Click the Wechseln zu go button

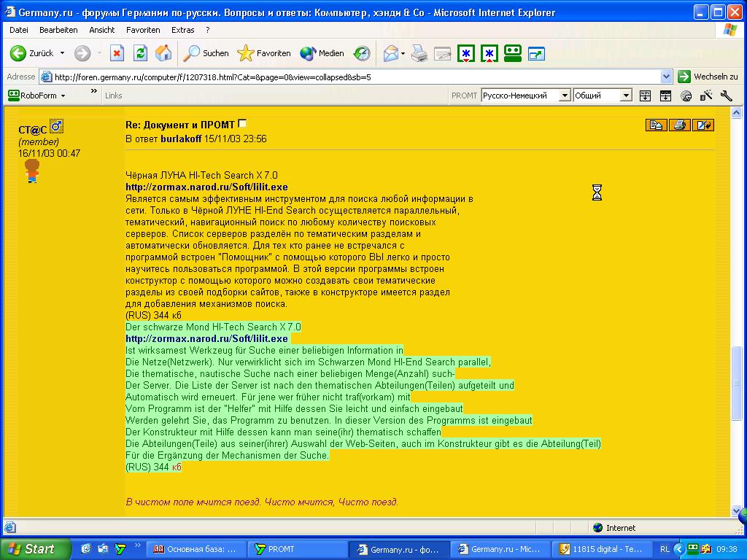708,77
